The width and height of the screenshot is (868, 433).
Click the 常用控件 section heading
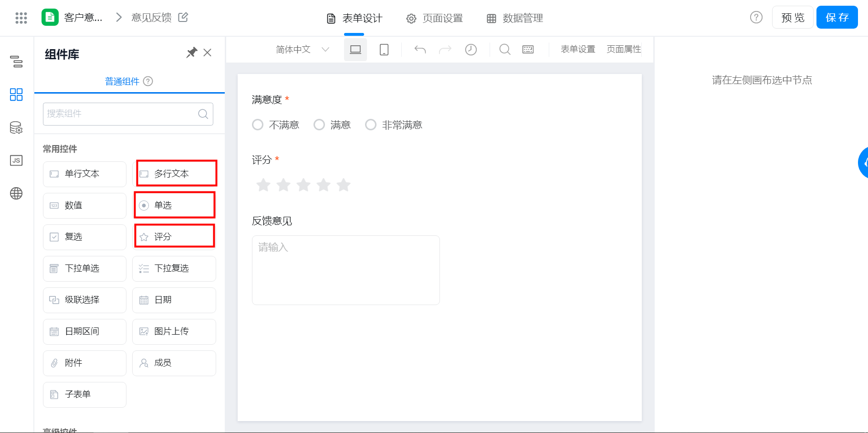[x=60, y=149]
